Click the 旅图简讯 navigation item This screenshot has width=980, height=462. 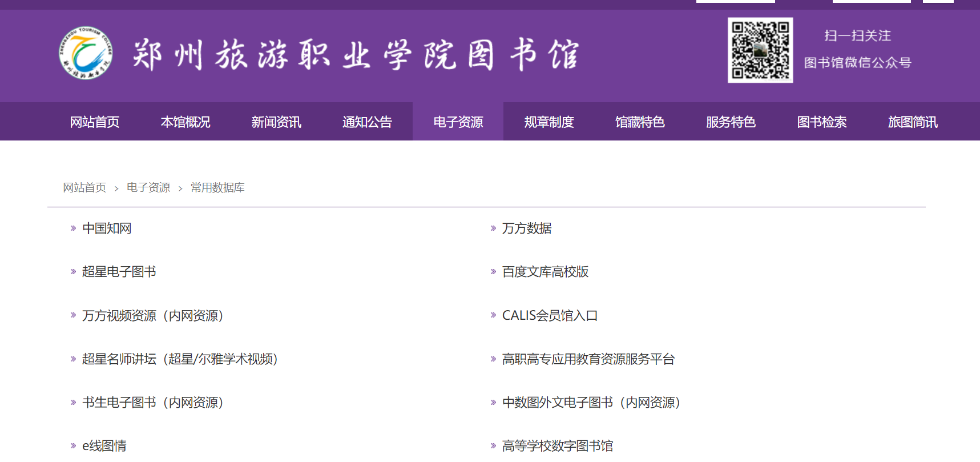913,122
